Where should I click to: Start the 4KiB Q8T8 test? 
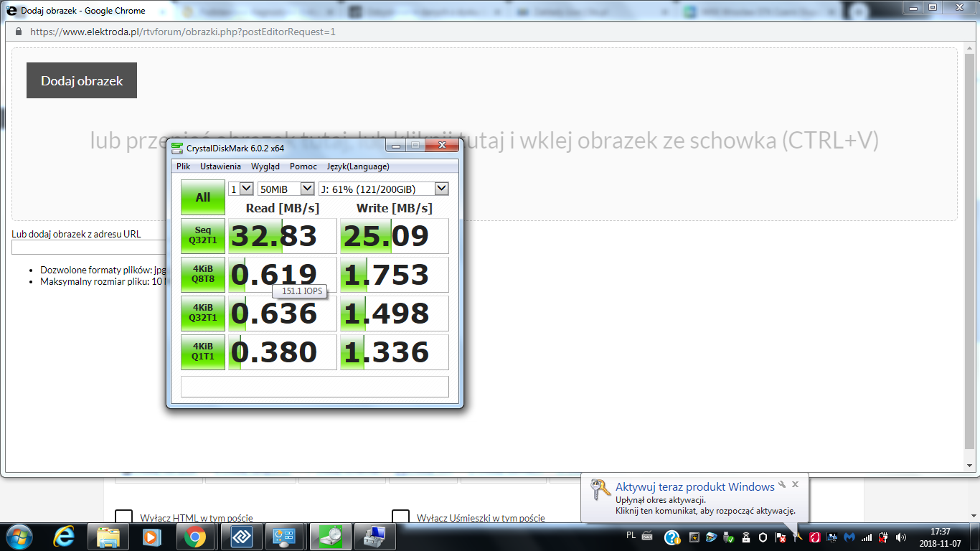(x=203, y=274)
